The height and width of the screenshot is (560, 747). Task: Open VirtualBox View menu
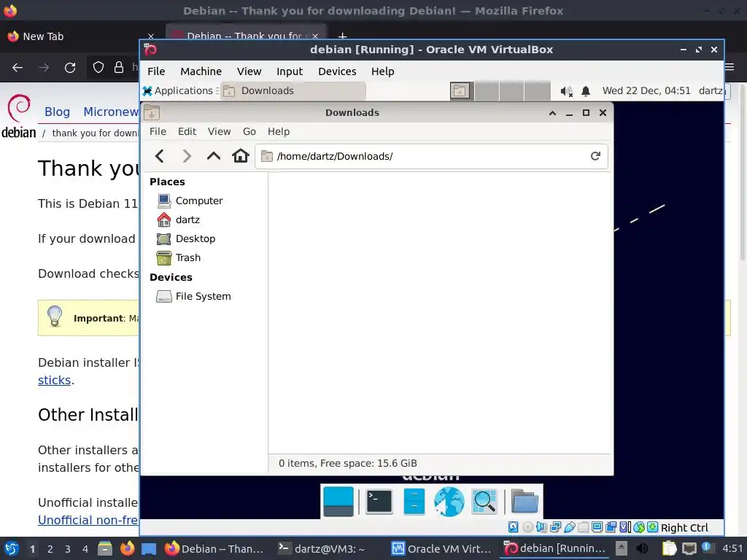click(x=249, y=71)
